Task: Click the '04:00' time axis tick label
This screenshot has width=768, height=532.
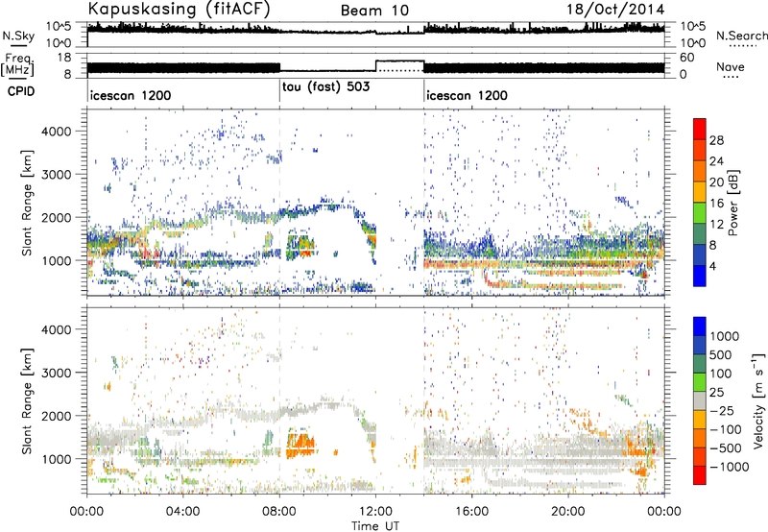Action: 183,512
